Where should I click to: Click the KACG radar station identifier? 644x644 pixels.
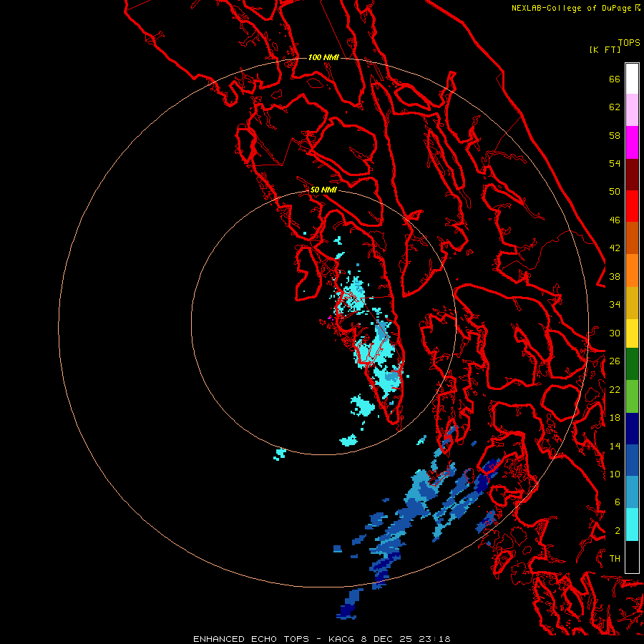[x=343, y=639]
